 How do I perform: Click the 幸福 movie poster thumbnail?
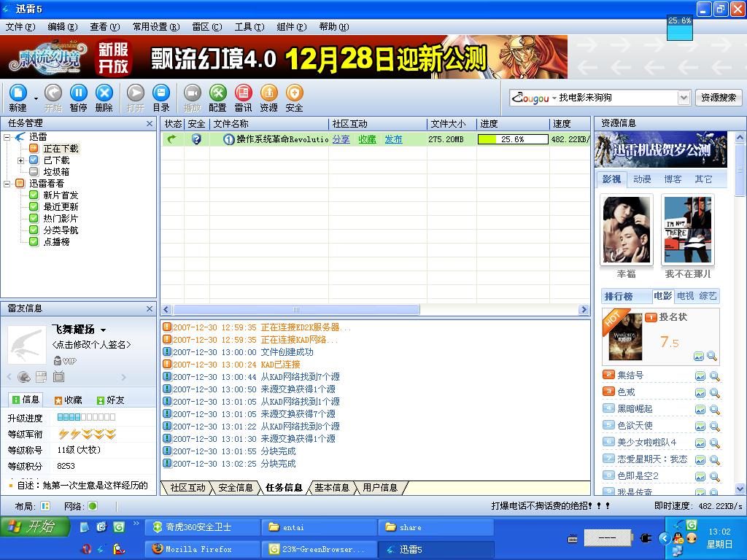tap(626, 230)
